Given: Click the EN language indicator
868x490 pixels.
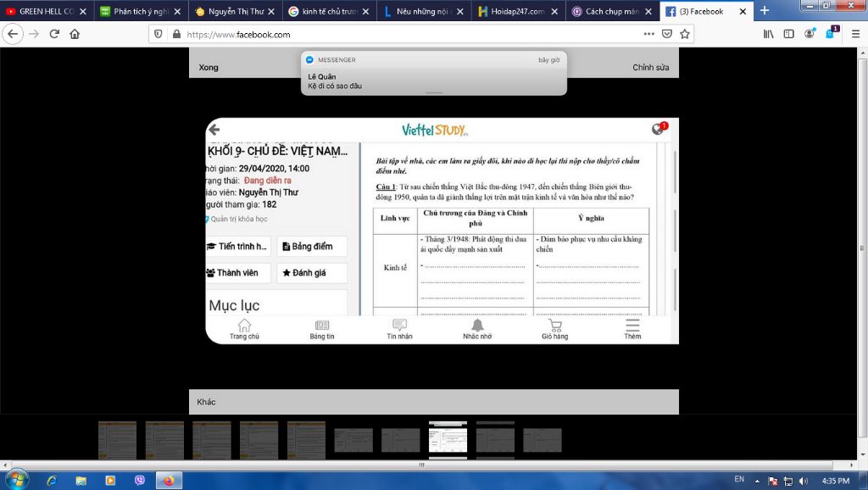Looking at the screenshot, I should click(x=739, y=479).
